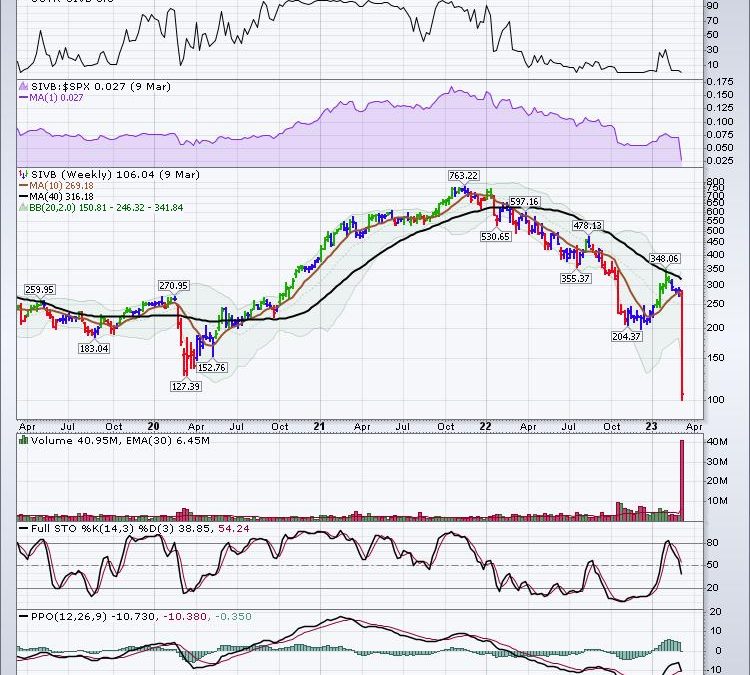Click the 0.075 ratio axis label

click(x=720, y=134)
